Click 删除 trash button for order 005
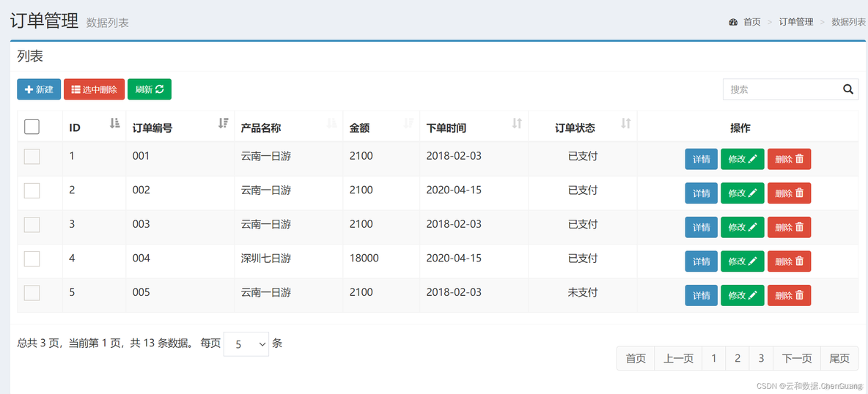Viewport: 868px width, 394px height. click(x=790, y=296)
